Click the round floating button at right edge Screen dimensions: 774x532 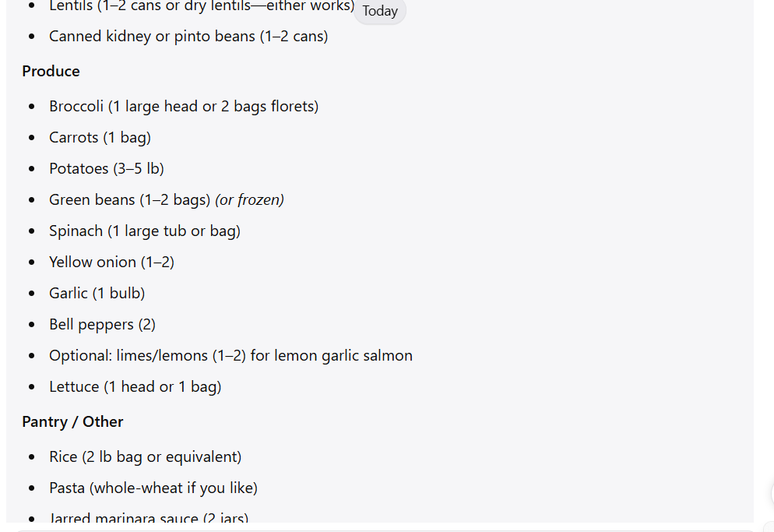pyautogui.click(x=772, y=493)
